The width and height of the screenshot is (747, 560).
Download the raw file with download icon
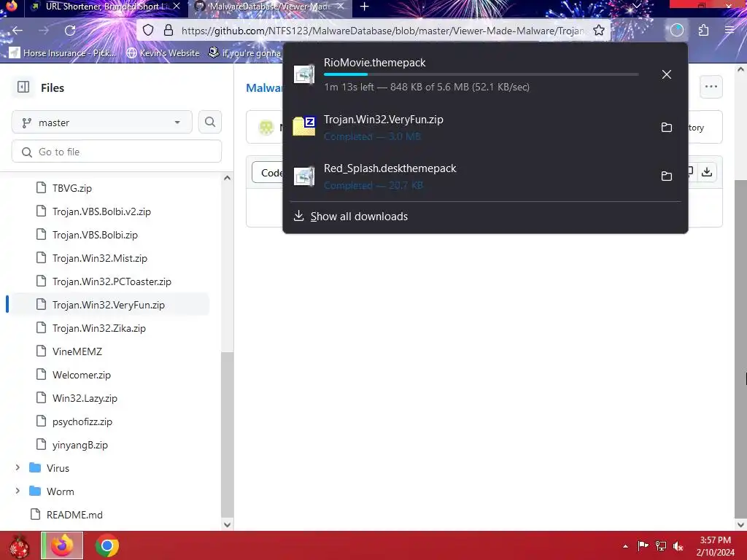point(707,172)
